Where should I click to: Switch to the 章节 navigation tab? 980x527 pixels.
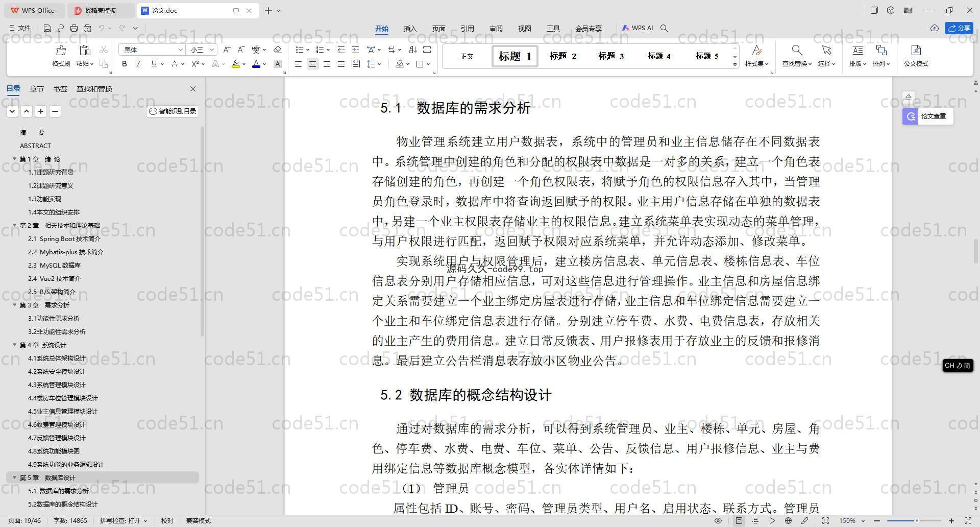click(x=36, y=89)
